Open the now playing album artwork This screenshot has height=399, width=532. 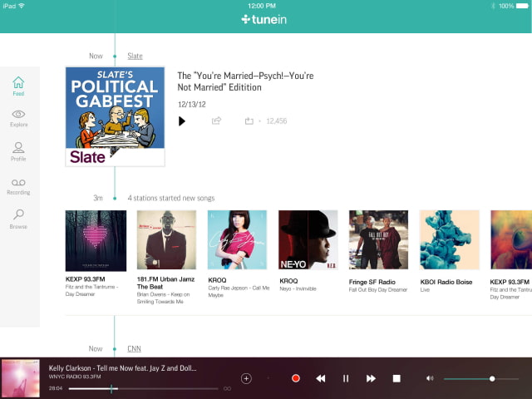tap(21, 378)
